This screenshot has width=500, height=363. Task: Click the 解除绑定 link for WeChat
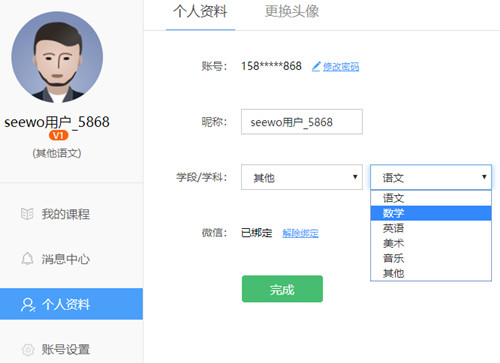coord(300,233)
